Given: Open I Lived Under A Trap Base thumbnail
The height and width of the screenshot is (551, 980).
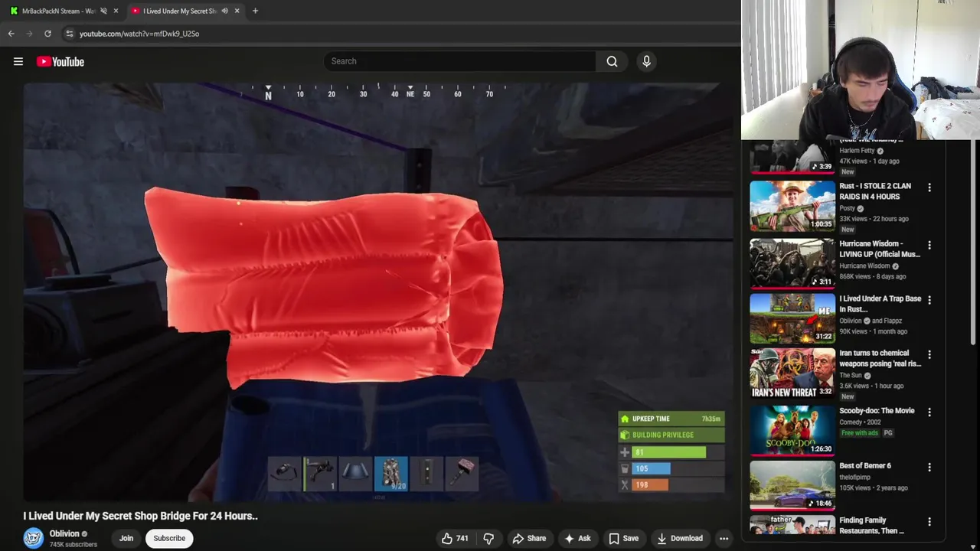Looking at the screenshot, I should [x=792, y=318].
